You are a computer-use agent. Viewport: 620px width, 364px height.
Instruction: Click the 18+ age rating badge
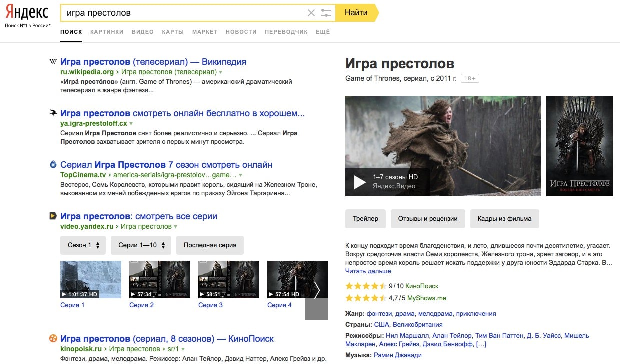click(470, 78)
